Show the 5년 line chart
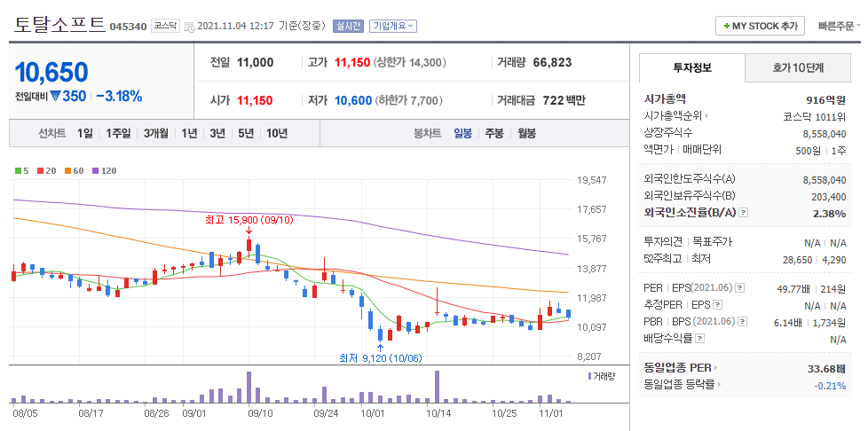Image resolution: width=868 pixels, height=431 pixels. 246,133
